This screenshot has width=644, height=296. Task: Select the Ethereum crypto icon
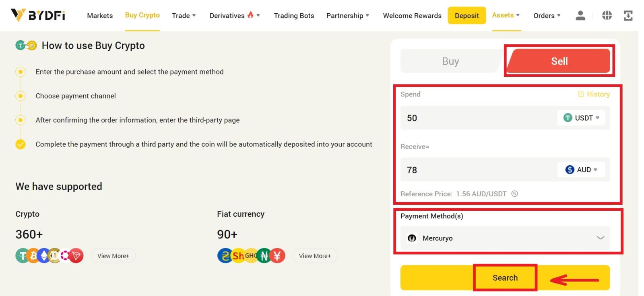pyautogui.click(x=43, y=255)
